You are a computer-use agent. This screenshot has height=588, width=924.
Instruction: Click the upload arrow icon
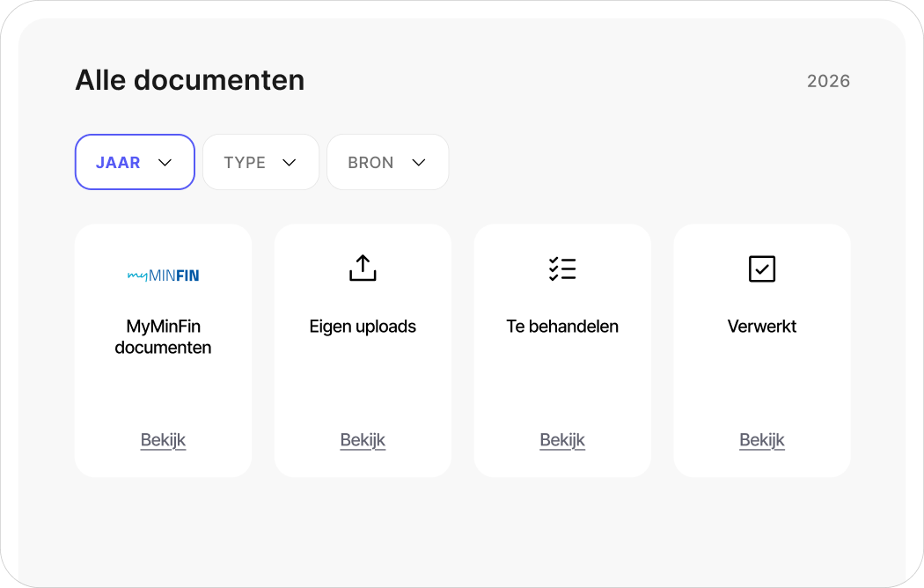click(x=363, y=268)
